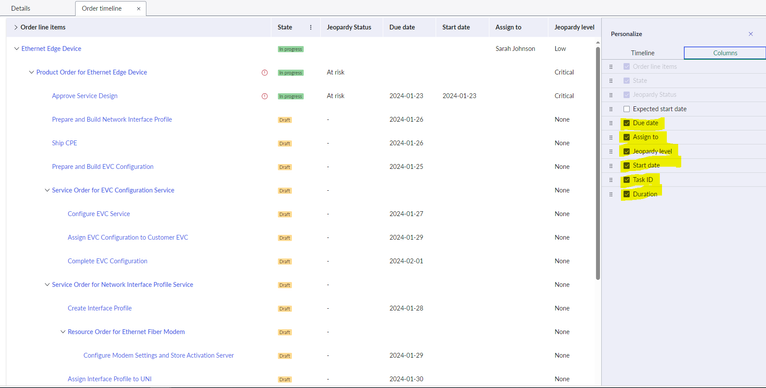Click drag handle beside Due date option

[x=611, y=123]
